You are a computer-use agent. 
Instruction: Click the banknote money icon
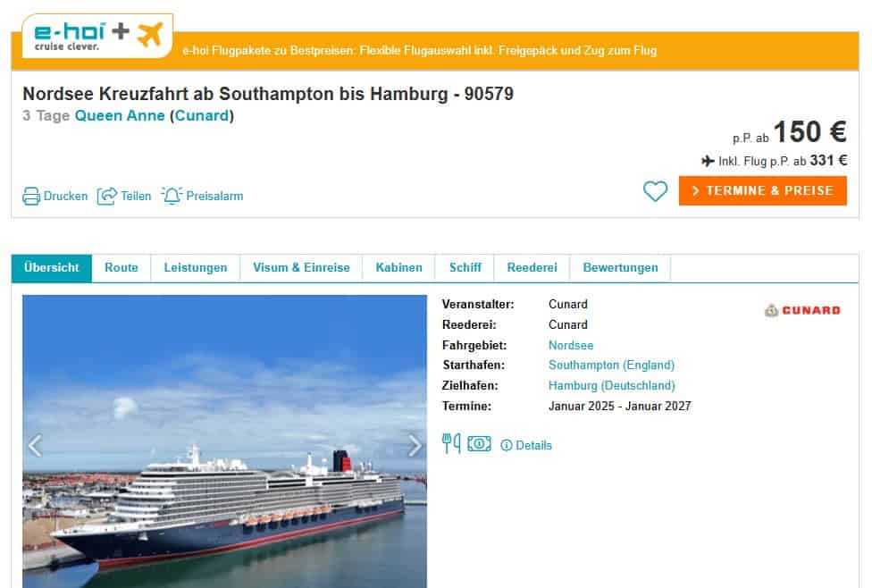[x=479, y=444]
